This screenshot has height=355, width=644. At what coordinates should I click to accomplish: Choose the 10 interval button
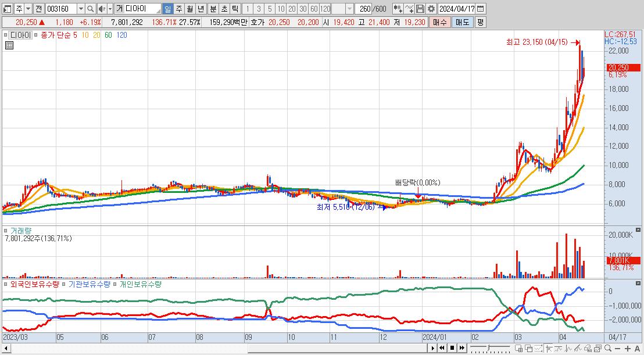(281, 9)
